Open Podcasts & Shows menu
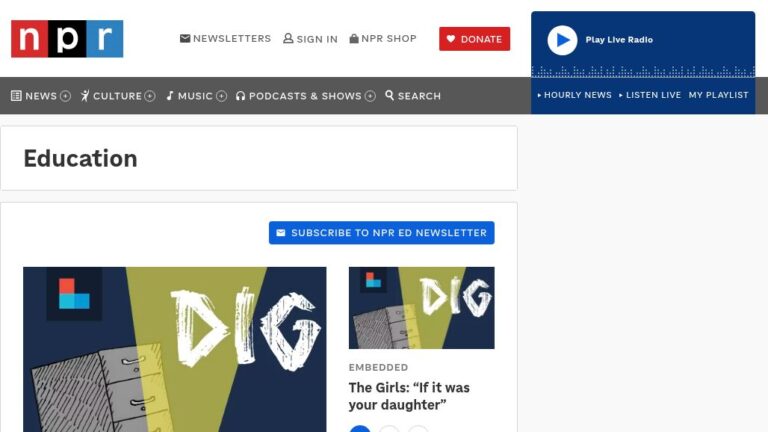Viewport: 768px width, 432px height. click(x=305, y=96)
